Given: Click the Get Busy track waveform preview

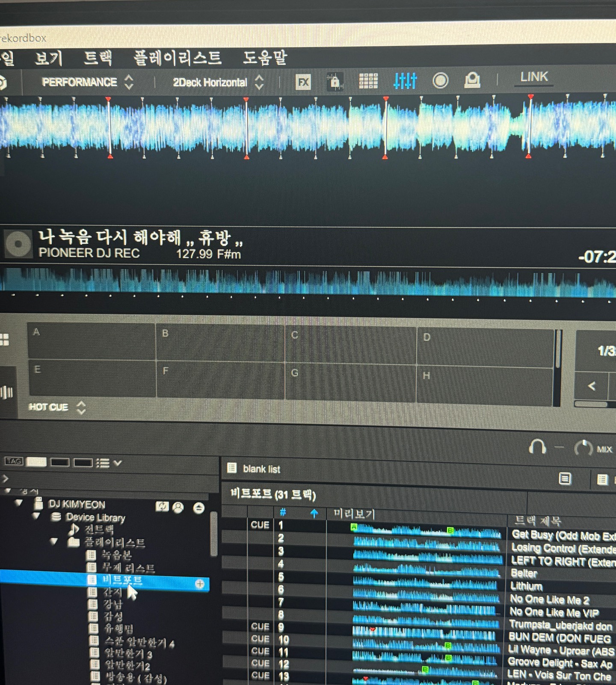Looking at the screenshot, I should tap(426, 532).
